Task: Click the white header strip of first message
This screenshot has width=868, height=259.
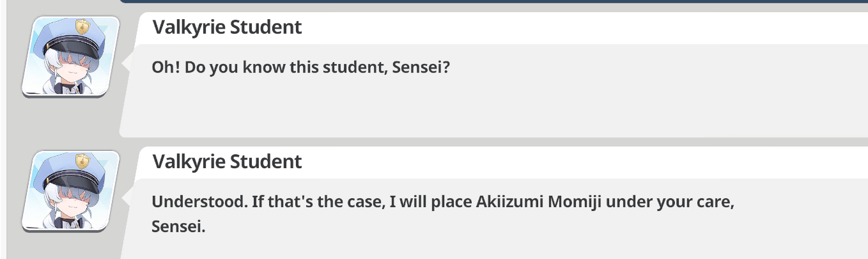Action: point(502,28)
